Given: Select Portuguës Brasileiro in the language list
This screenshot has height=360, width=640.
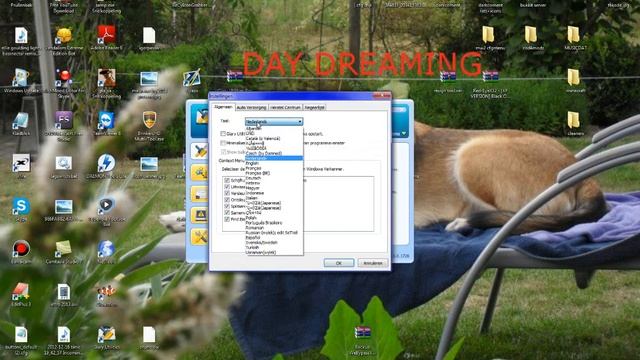Looking at the screenshot, I should click(x=274, y=223).
